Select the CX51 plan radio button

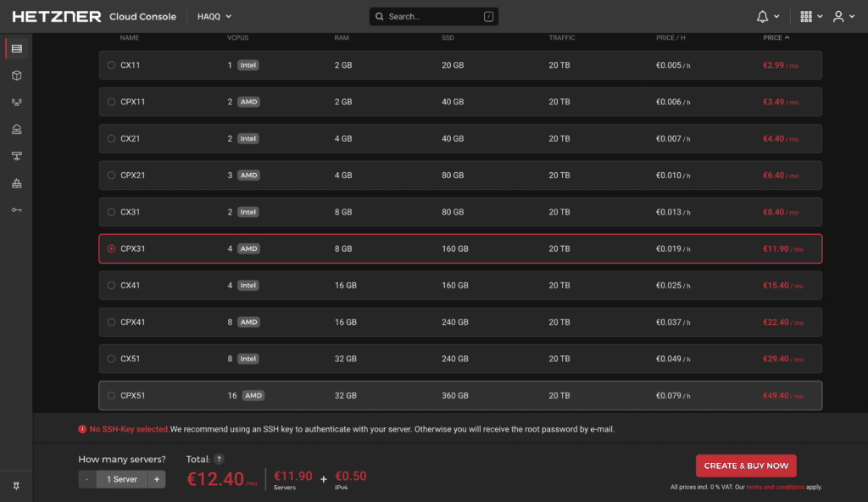point(111,359)
